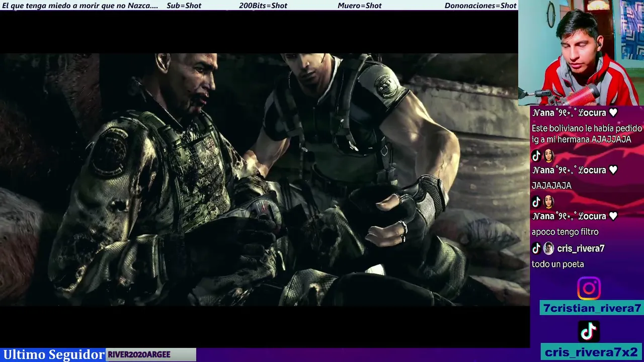
Task: Click TikTok badge beside cris_rivera7 chat name
Action: click(536, 248)
